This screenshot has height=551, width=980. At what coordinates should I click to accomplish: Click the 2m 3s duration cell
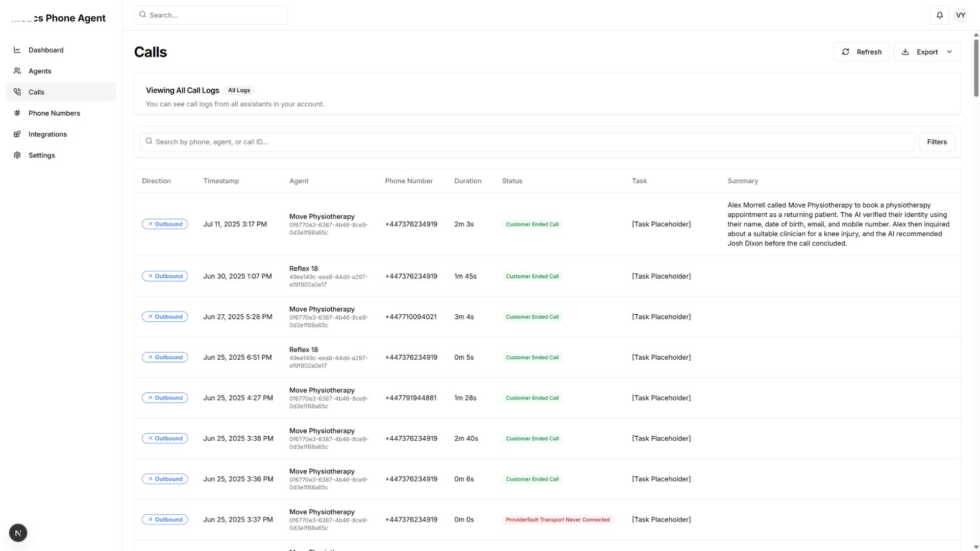pyautogui.click(x=464, y=224)
